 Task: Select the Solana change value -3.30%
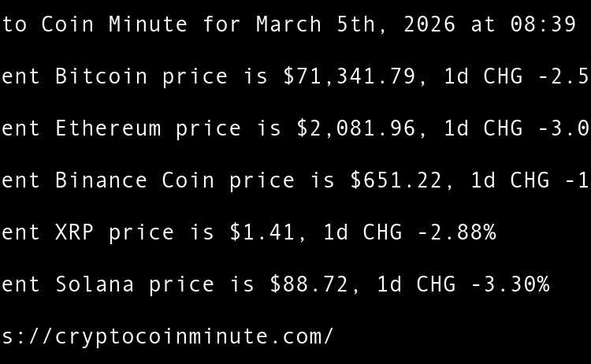(x=510, y=284)
